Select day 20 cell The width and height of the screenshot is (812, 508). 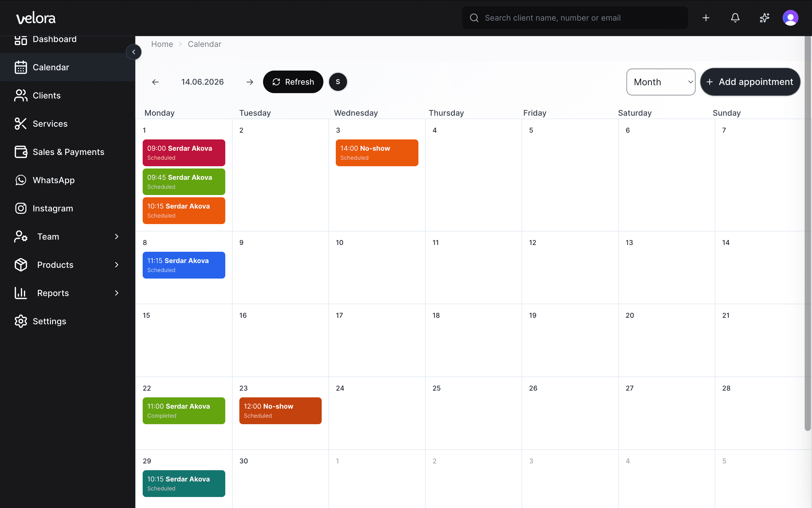(x=667, y=340)
